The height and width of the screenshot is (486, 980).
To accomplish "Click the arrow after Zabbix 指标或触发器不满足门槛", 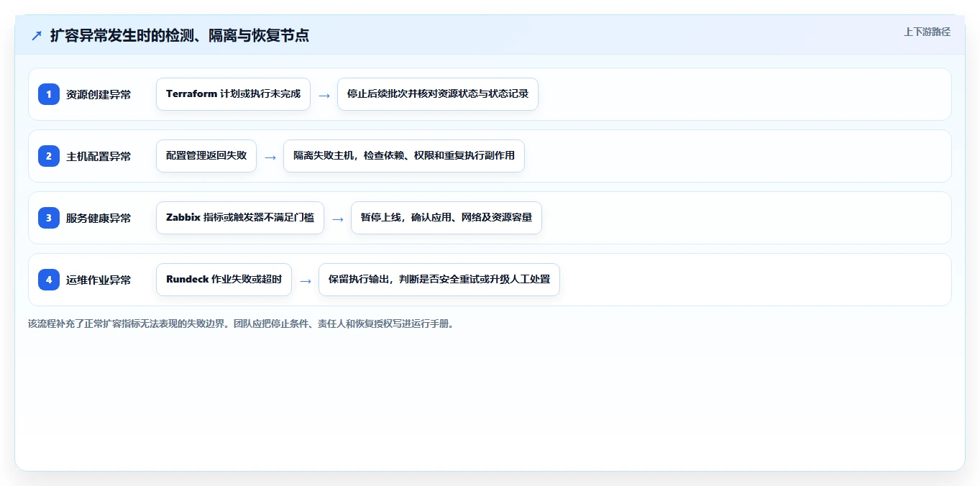I will 338,219.
